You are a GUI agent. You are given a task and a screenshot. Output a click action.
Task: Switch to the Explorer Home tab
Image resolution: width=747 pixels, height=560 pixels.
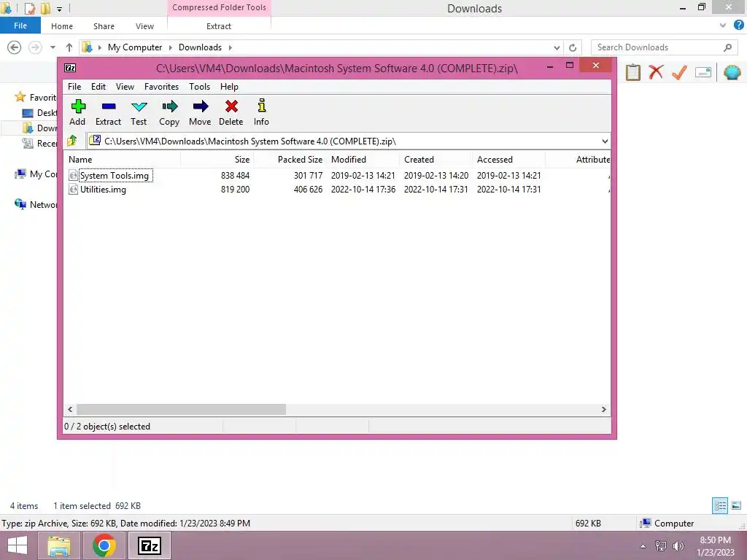pos(62,26)
